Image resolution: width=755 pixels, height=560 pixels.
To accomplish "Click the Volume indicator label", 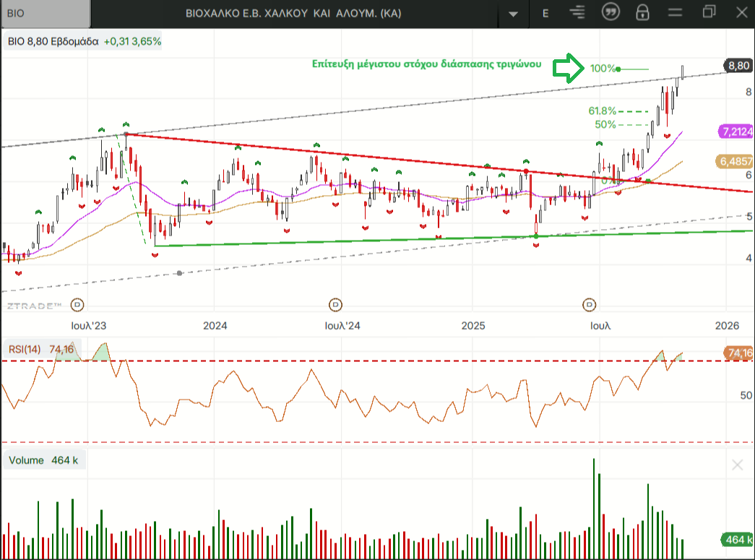I will [x=43, y=460].
